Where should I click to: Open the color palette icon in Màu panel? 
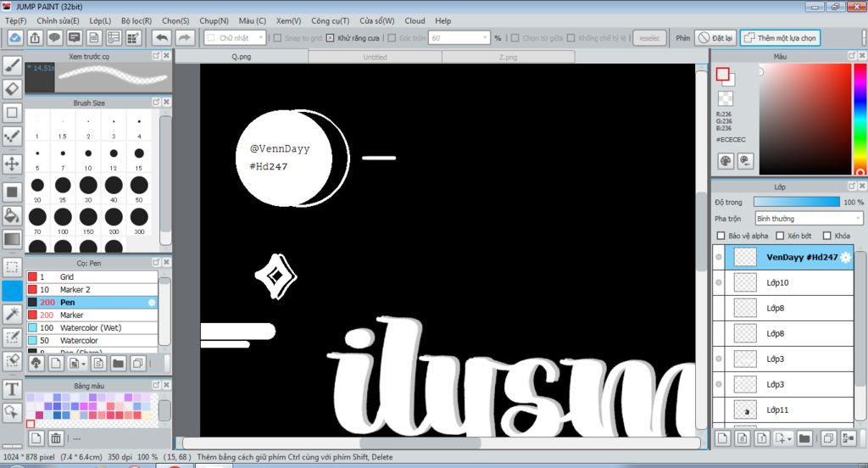pyautogui.click(x=726, y=161)
